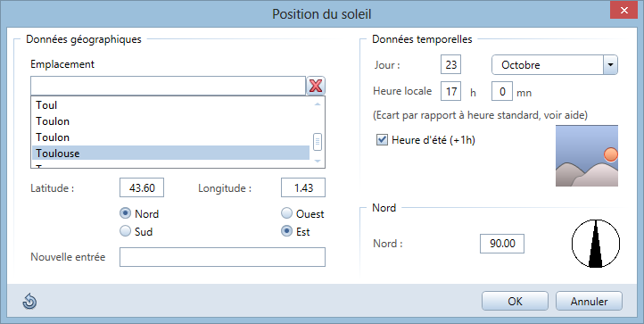This screenshot has height=324, width=644.
Task: Choose the Nord latitude radio button
Action: (x=125, y=213)
